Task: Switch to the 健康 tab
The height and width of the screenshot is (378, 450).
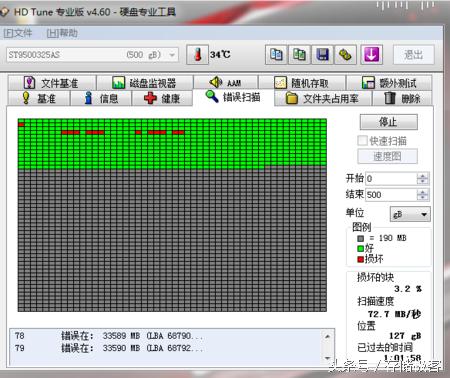Action: 162,98
